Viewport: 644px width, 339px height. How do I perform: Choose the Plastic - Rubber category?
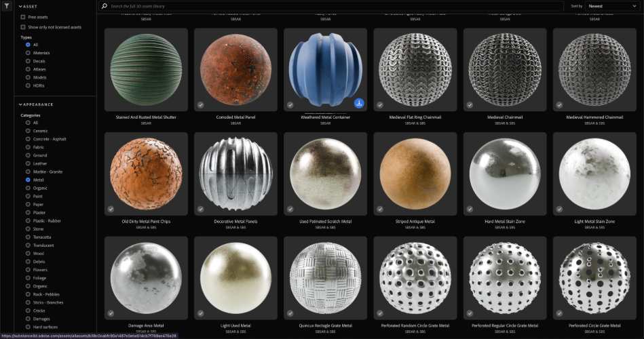(x=28, y=221)
